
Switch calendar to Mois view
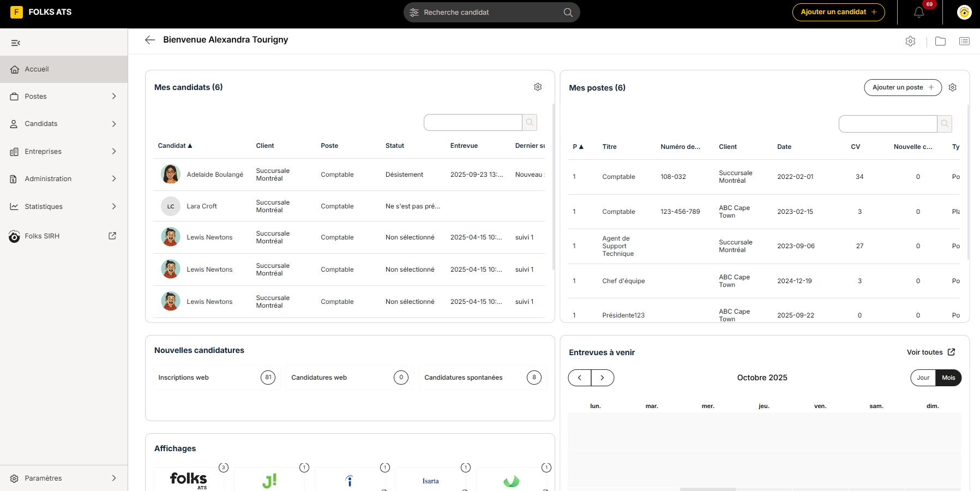pyautogui.click(x=948, y=378)
